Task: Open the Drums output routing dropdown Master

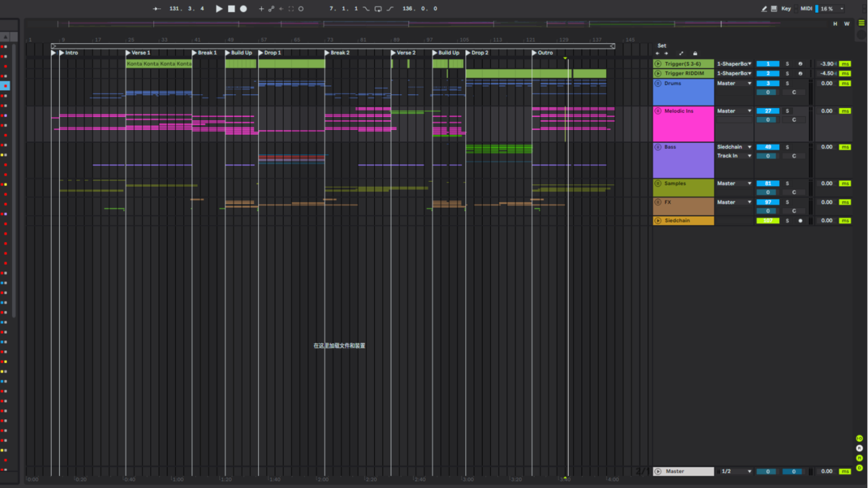Action: (x=734, y=84)
